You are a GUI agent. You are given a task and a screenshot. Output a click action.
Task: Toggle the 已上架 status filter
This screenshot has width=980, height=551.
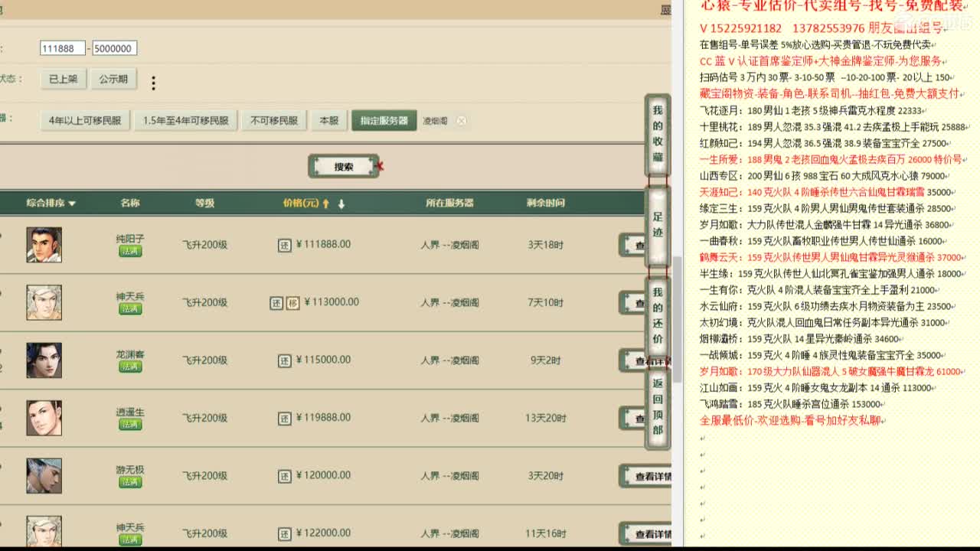tap(61, 79)
